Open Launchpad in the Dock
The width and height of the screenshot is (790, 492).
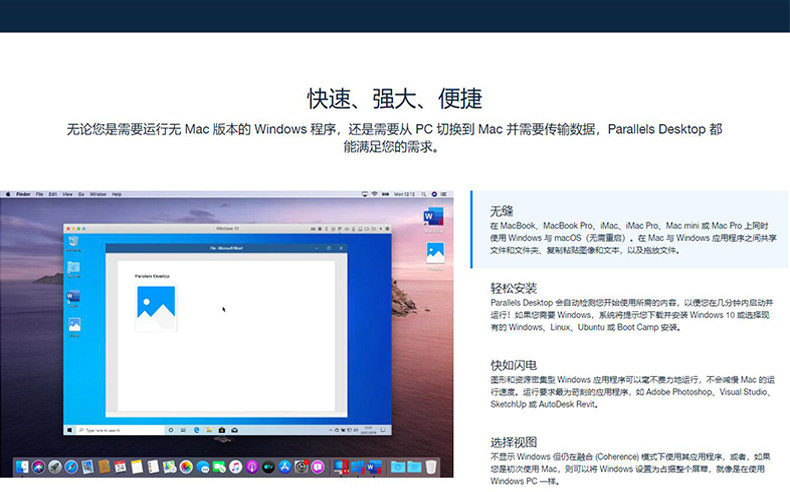54,467
